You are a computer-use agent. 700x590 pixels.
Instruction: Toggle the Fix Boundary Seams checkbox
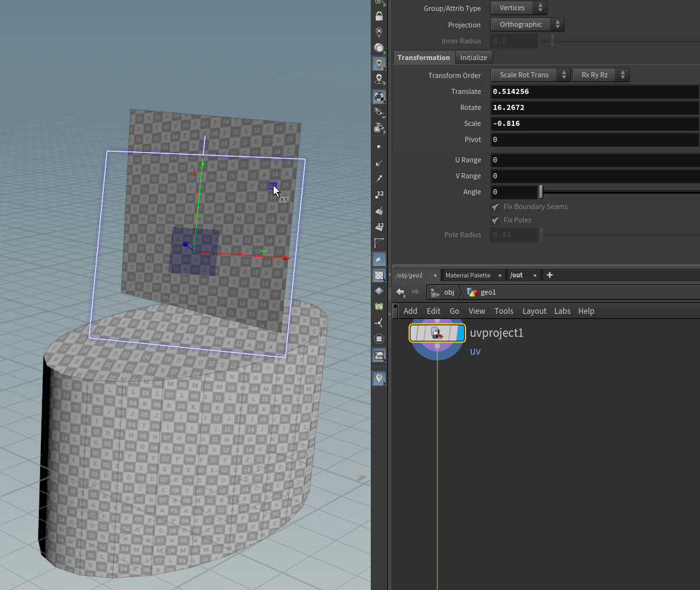pyautogui.click(x=495, y=206)
